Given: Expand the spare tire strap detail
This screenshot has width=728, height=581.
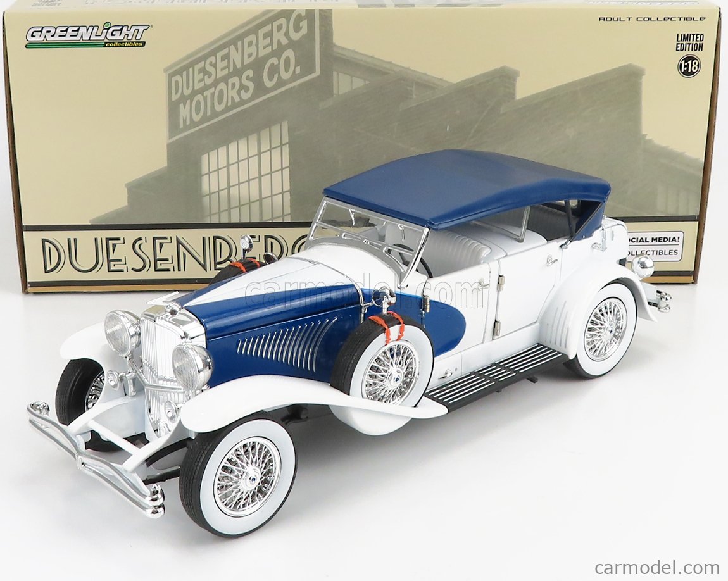Looking at the screenshot, I should coord(387,324).
